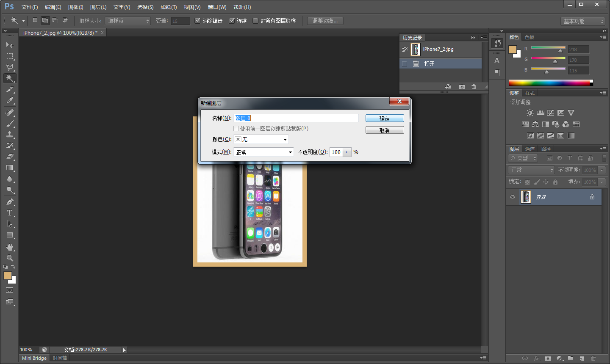Click the red channel R slider
610x364 pixels.
[548, 49]
